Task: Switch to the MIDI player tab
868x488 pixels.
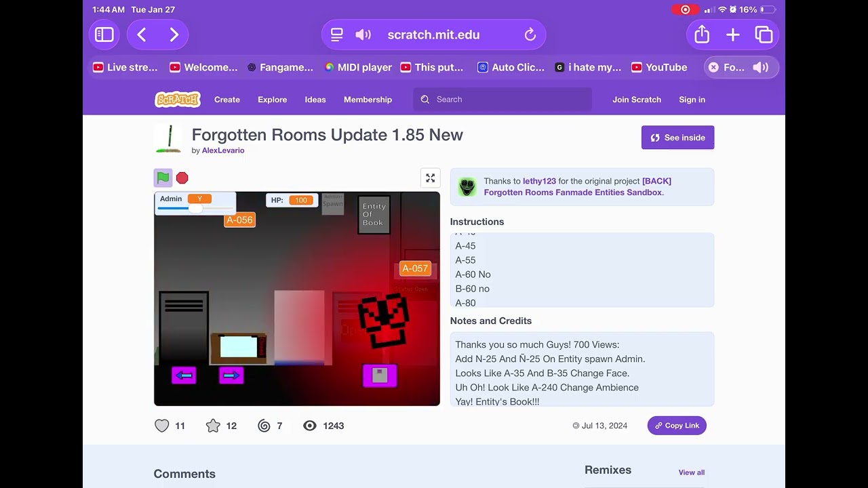Action: [358, 67]
